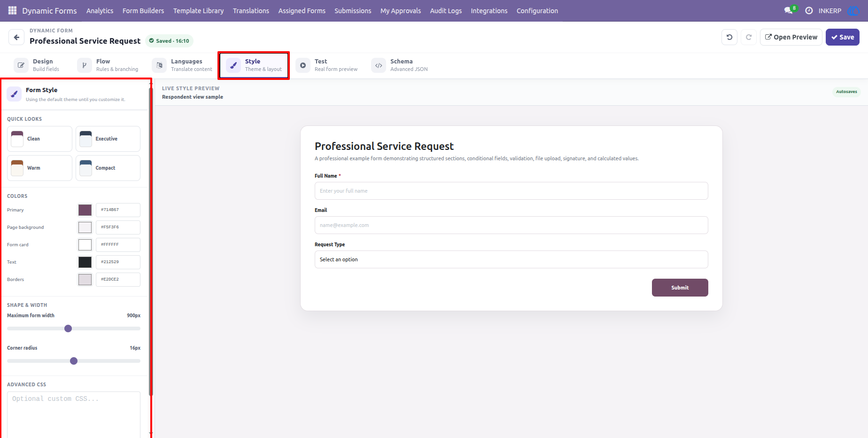Open Template Library menu
Screen dimensions: 868x438
click(x=198, y=10)
